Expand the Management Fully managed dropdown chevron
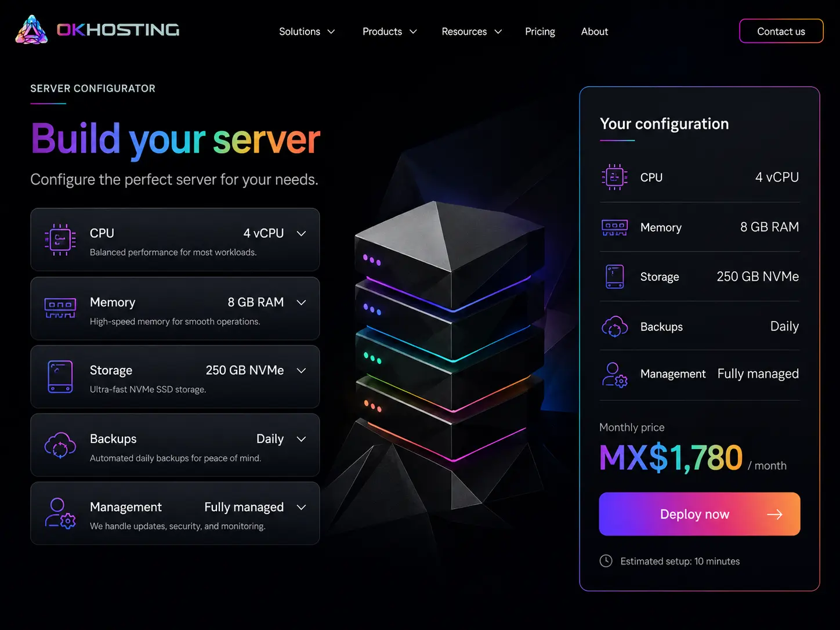This screenshot has width=840, height=630. (301, 507)
